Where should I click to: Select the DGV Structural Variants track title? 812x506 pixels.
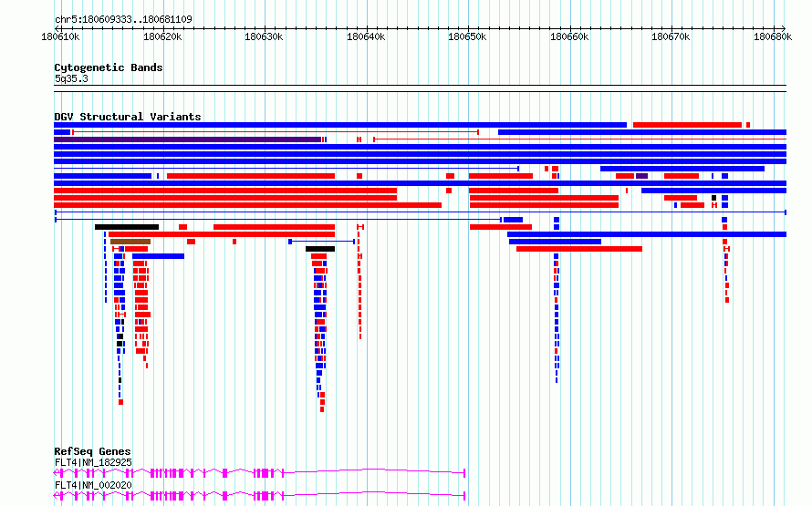tap(128, 117)
